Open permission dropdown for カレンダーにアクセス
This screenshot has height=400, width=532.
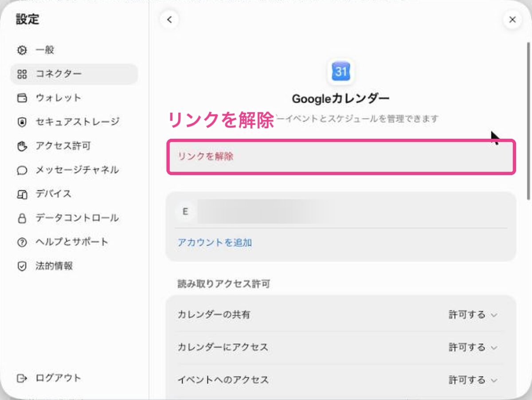[x=473, y=347]
